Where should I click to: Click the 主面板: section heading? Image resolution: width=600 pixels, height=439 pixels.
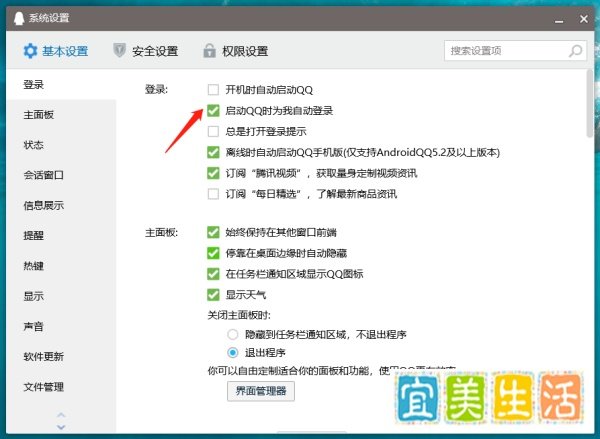(x=161, y=232)
